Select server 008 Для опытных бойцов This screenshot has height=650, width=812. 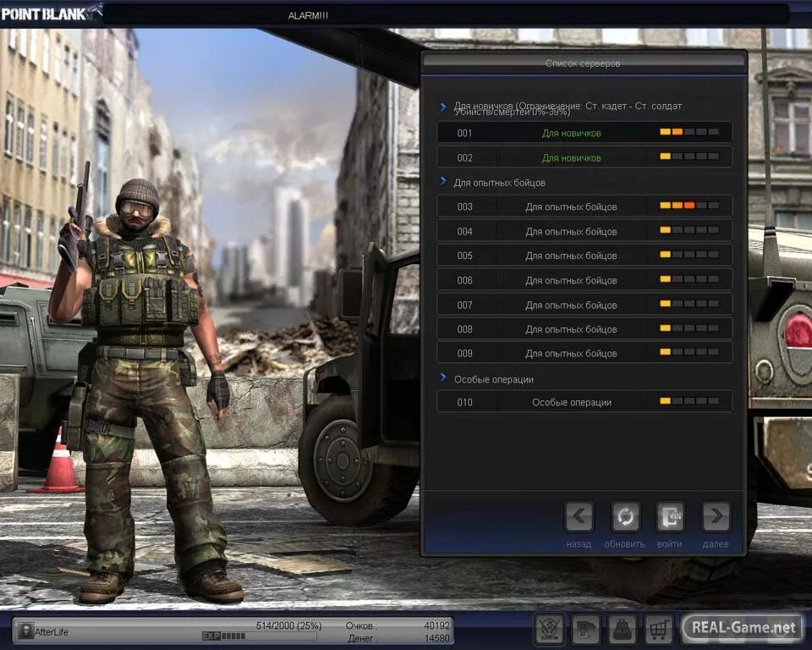(584, 328)
